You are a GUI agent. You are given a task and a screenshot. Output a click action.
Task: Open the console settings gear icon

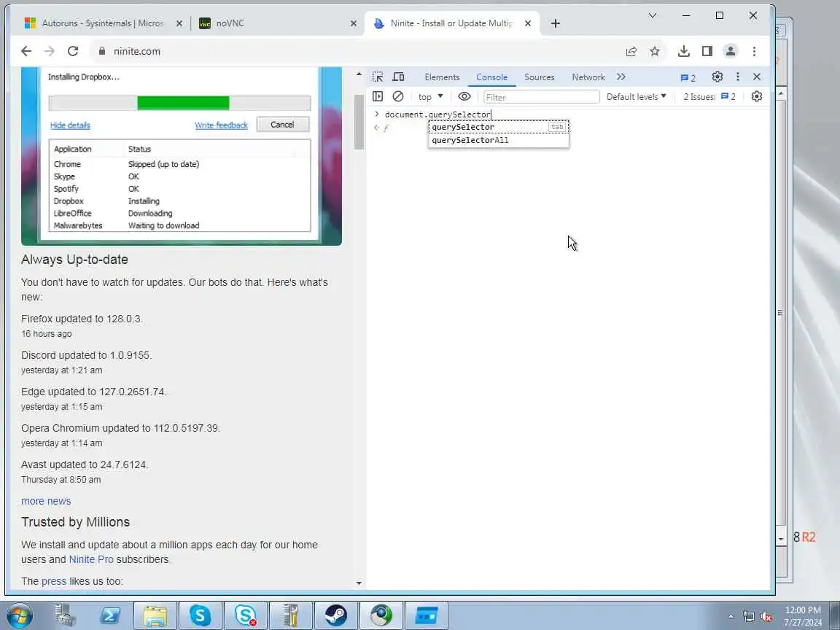(756, 96)
